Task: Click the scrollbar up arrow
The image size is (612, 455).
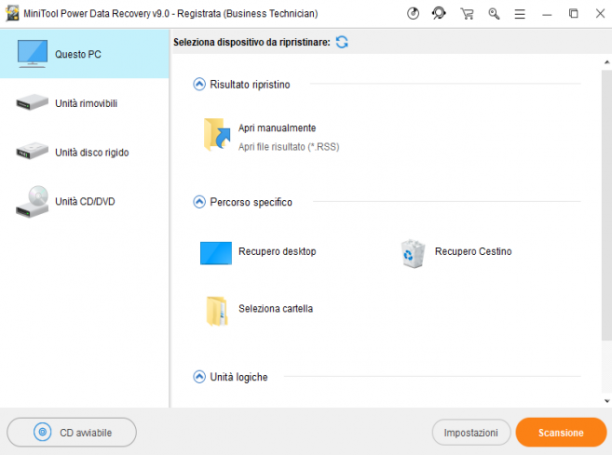Action: (x=607, y=62)
